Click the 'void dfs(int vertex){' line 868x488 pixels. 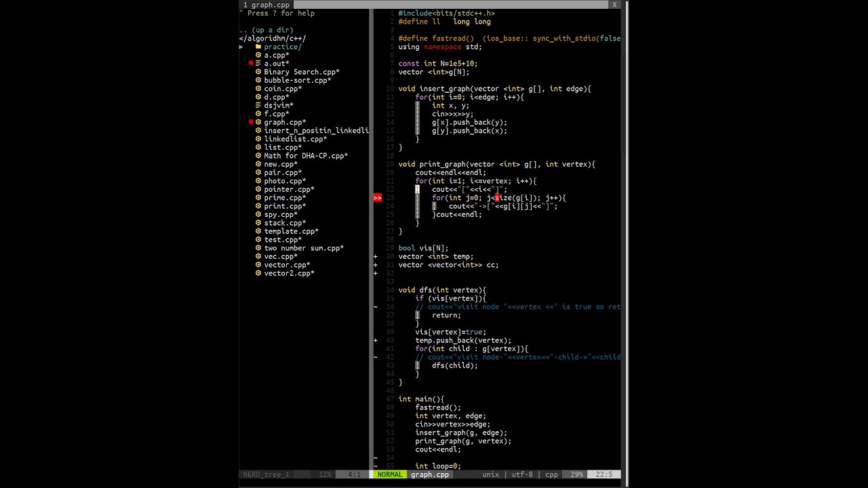[442, 290]
